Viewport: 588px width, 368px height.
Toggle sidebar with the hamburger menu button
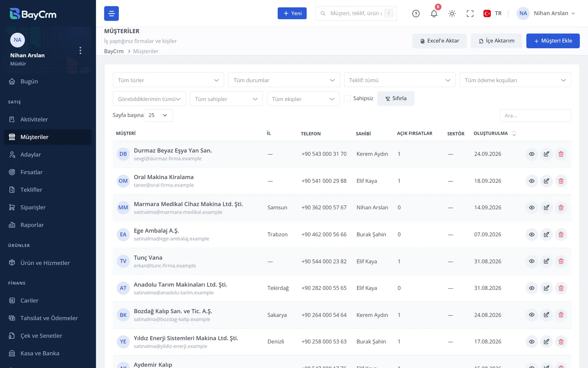point(111,13)
